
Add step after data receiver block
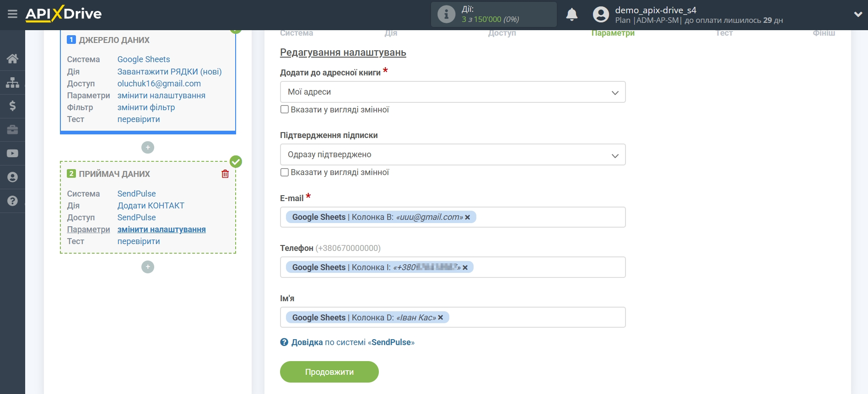point(148,267)
